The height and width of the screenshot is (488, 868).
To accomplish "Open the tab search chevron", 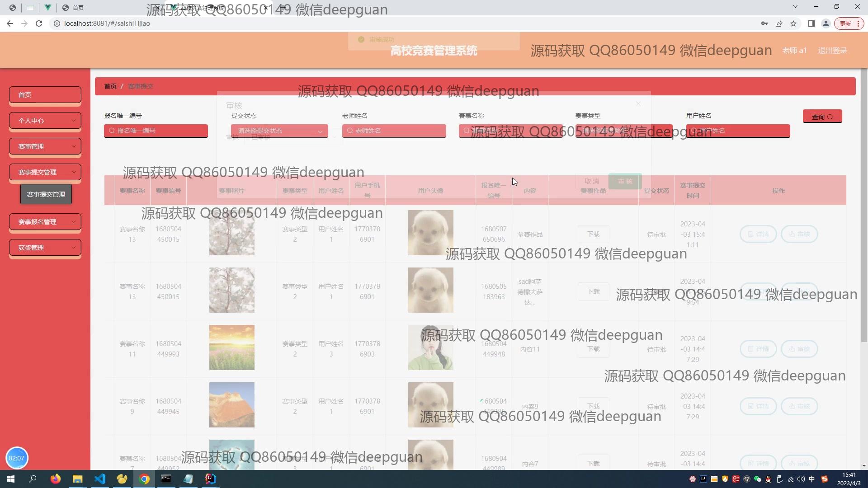I will pyautogui.click(x=795, y=7).
